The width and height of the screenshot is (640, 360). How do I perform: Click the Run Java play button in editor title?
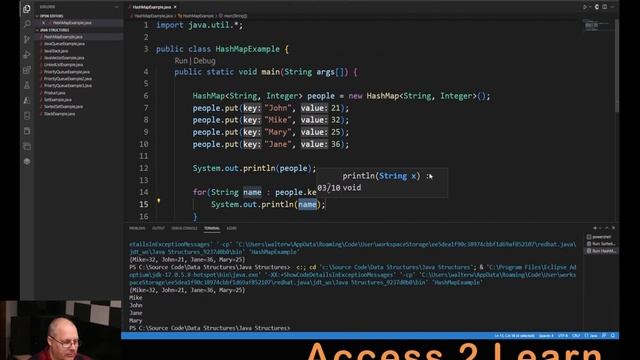(585, 7)
